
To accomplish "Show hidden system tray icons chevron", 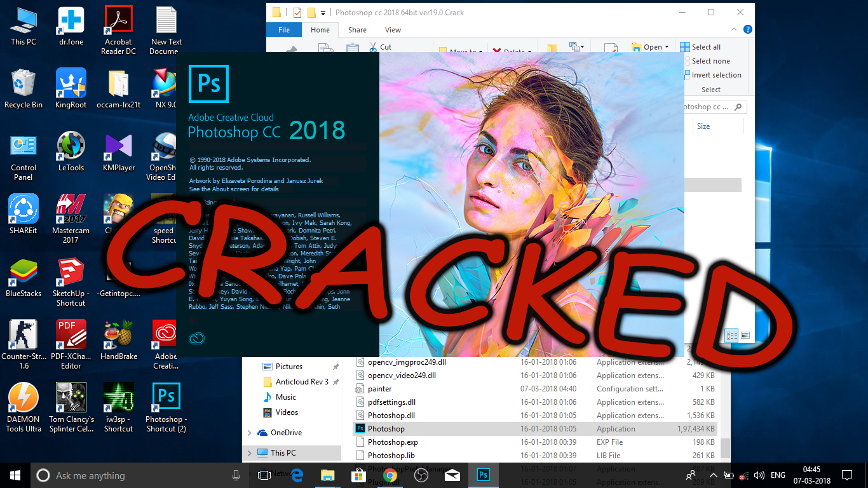I will (714, 475).
